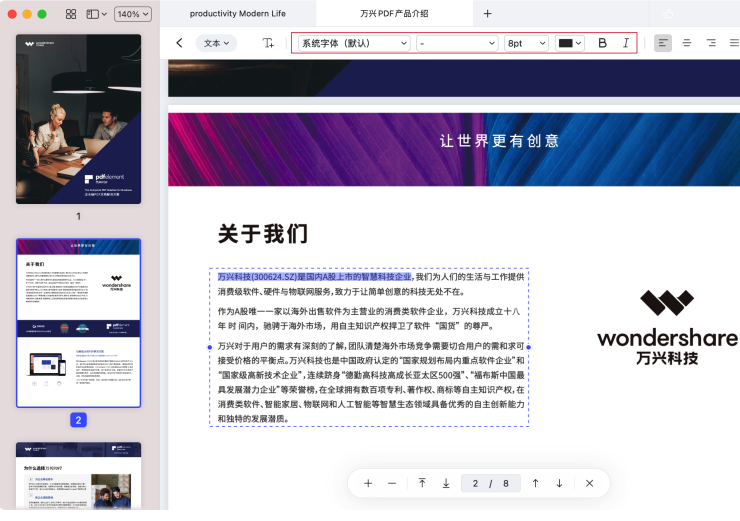Click the 让世界更有创意 banner text
Screen dimensions: 740x521
pyautogui.click(x=499, y=141)
